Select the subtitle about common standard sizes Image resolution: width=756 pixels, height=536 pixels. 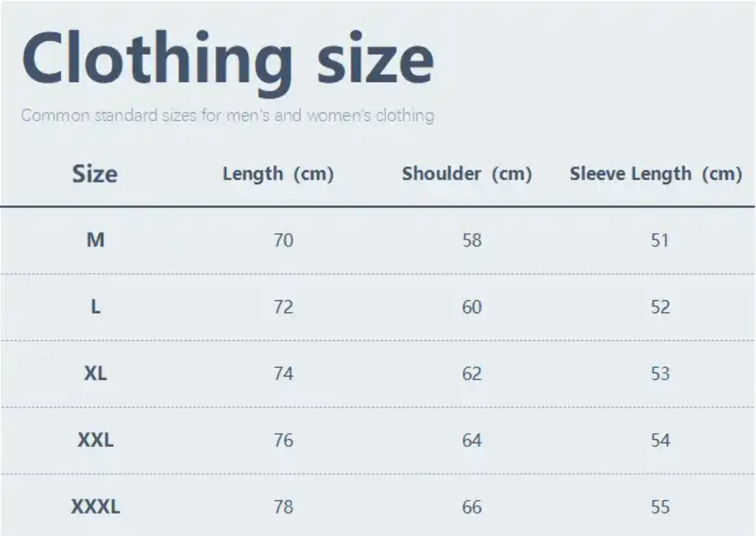click(x=227, y=116)
